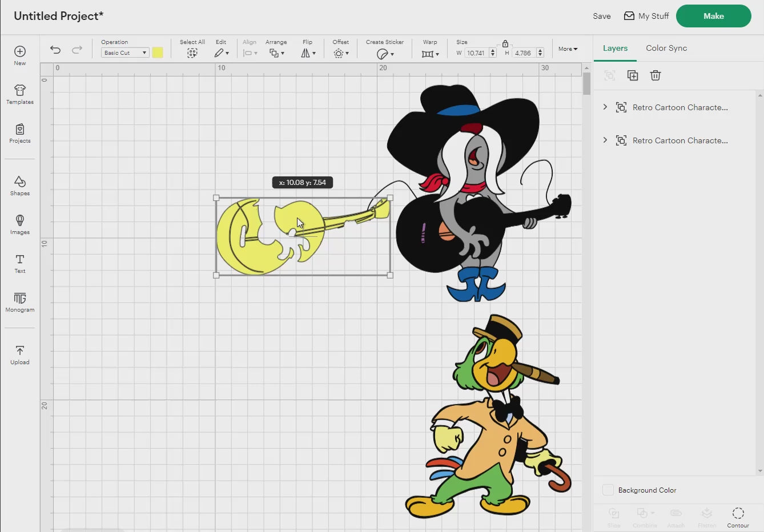Click the Undo arrow
The width and height of the screenshot is (764, 532).
click(55, 50)
